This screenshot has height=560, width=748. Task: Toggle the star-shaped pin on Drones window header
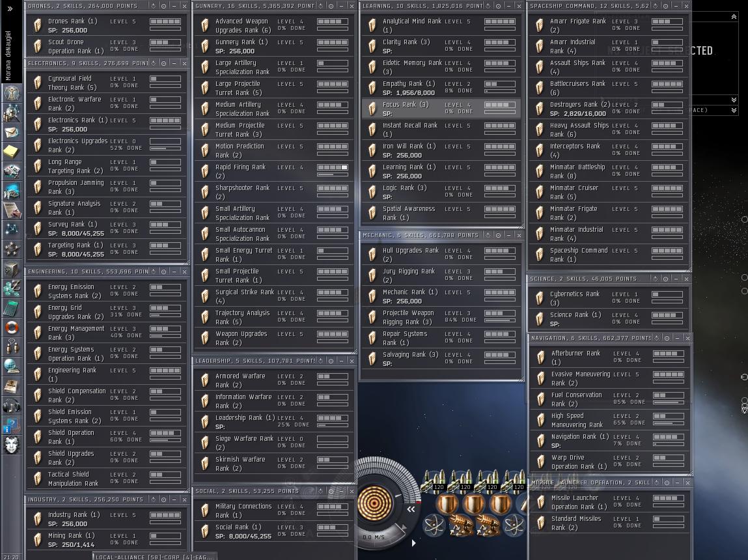[153, 6]
